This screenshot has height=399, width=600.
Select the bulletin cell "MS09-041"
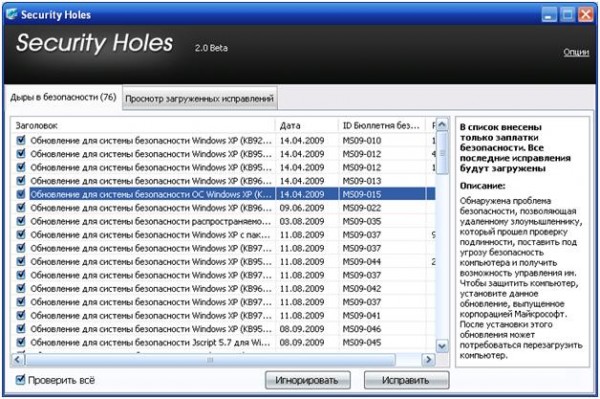pyautogui.click(x=362, y=316)
